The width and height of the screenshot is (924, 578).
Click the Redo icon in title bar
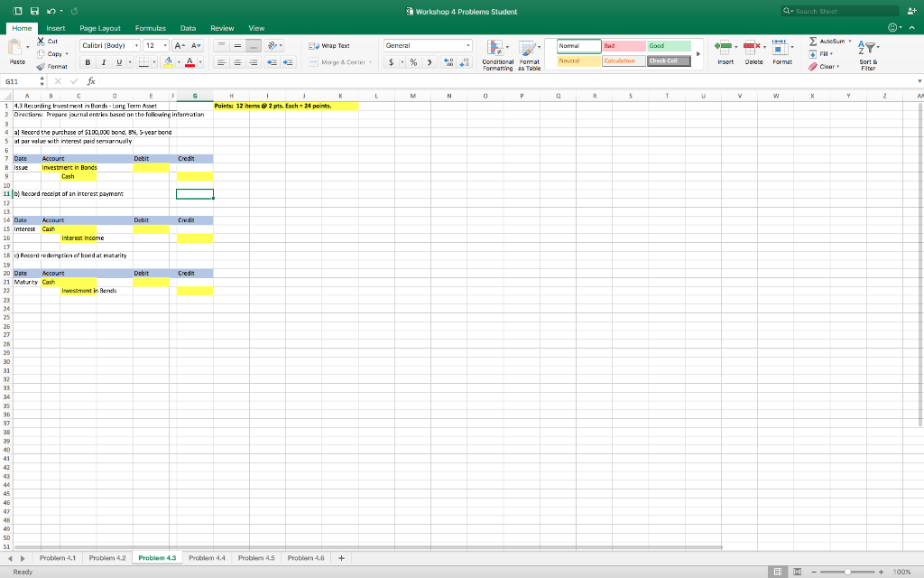pyautogui.click(x=74, y=11)
